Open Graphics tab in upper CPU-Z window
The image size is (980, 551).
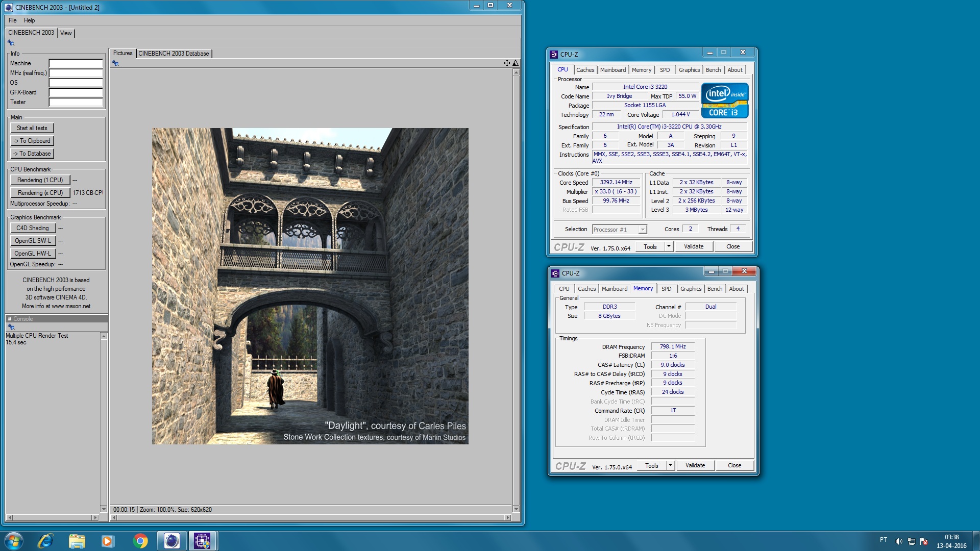[690, 70]
